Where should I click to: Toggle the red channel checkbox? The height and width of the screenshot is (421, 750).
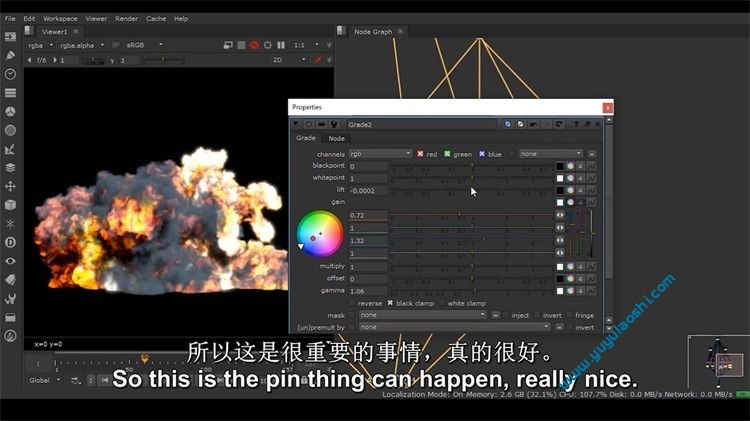point(420,154)
